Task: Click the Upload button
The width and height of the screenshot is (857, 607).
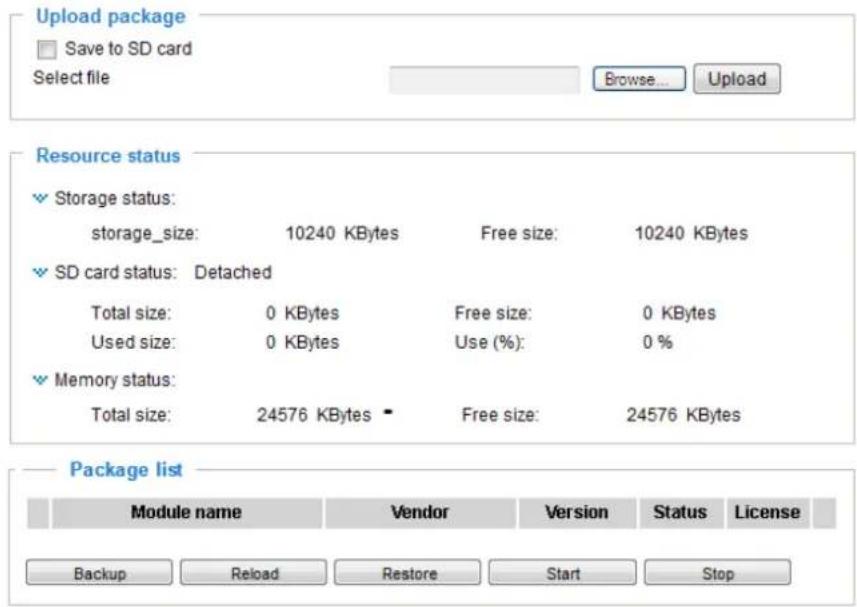Action: point(737,79)
